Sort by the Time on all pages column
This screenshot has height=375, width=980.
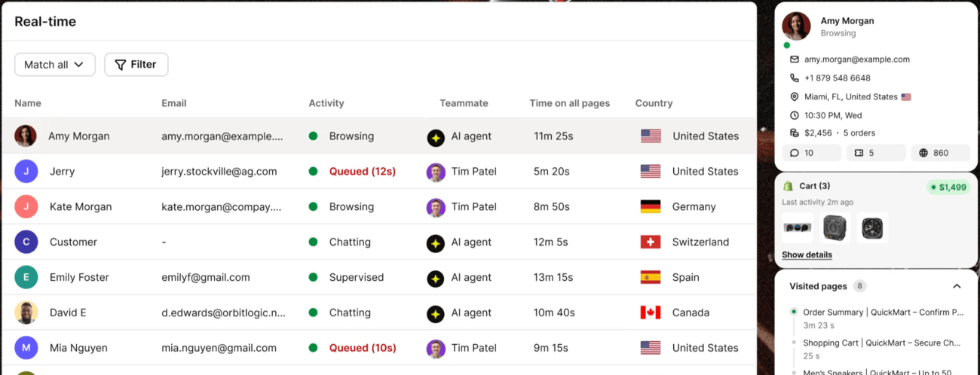569,103
